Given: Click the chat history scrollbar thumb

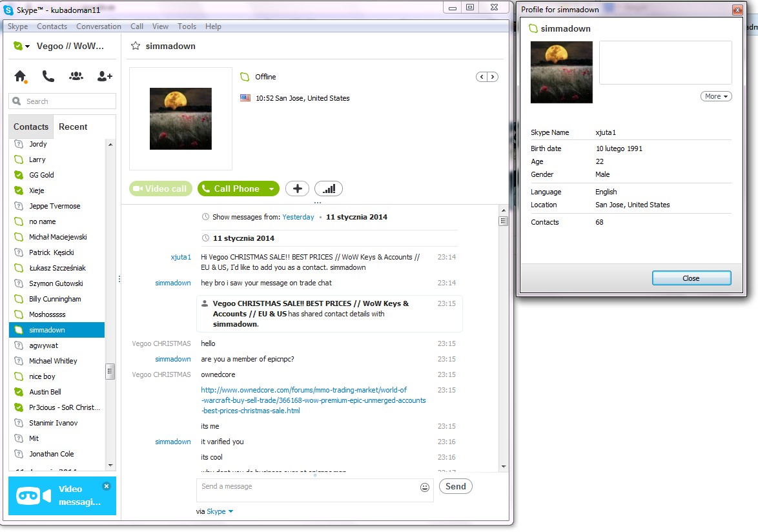Looking at the screenshot, I should 504,221.
